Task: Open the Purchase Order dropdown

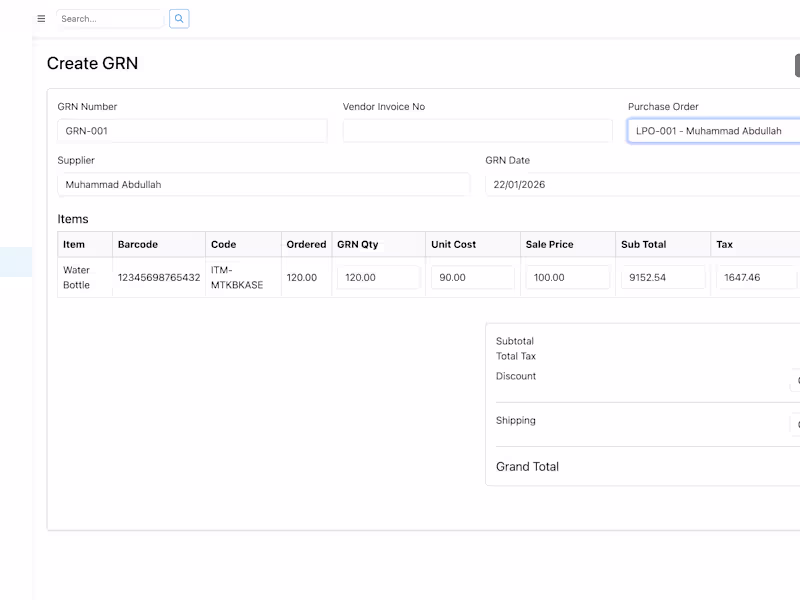Action: click(714, 131)
